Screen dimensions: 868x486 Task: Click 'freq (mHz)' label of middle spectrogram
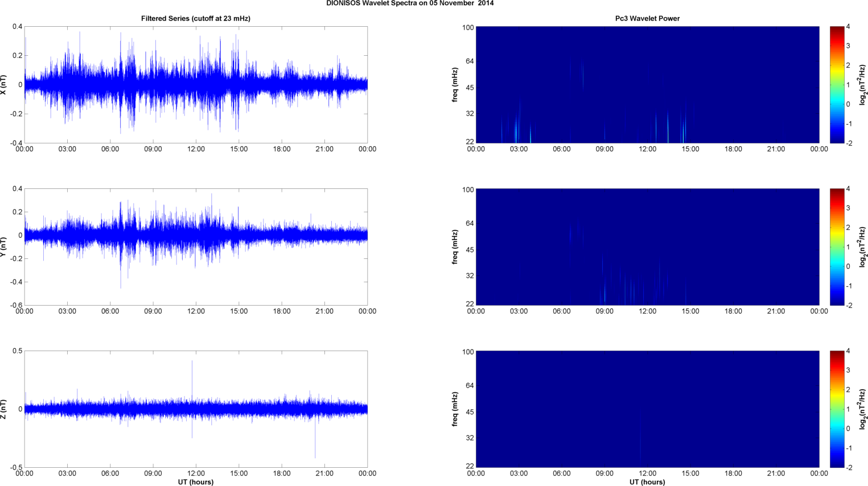[x=455, y=247]
